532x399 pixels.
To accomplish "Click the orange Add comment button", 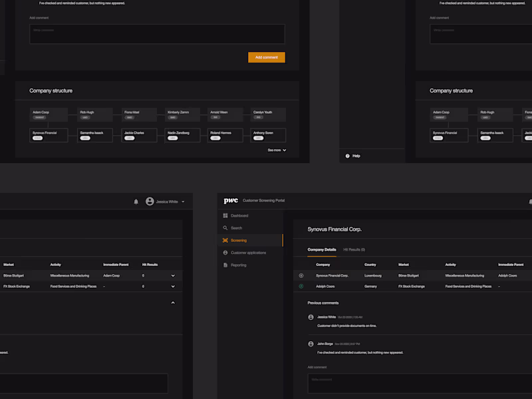I will pos(267,57).
